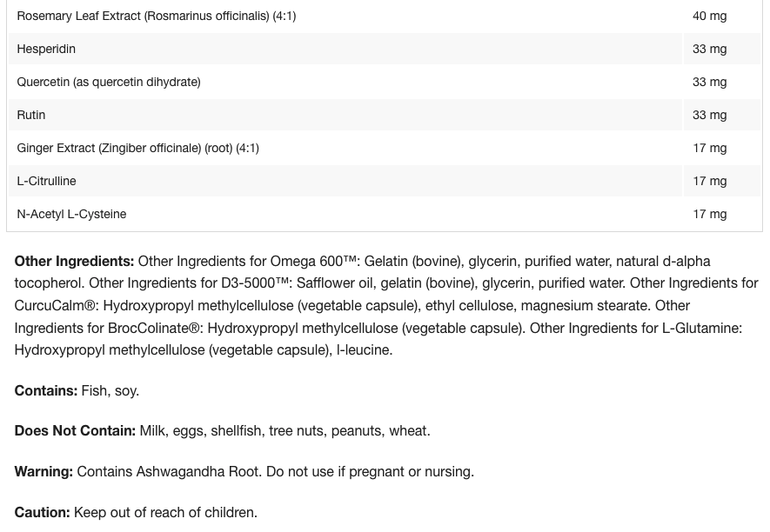Click the Rosemary Leaf Extract ingredient name
The width and height of the screenshot is (770, 532).
156,16
